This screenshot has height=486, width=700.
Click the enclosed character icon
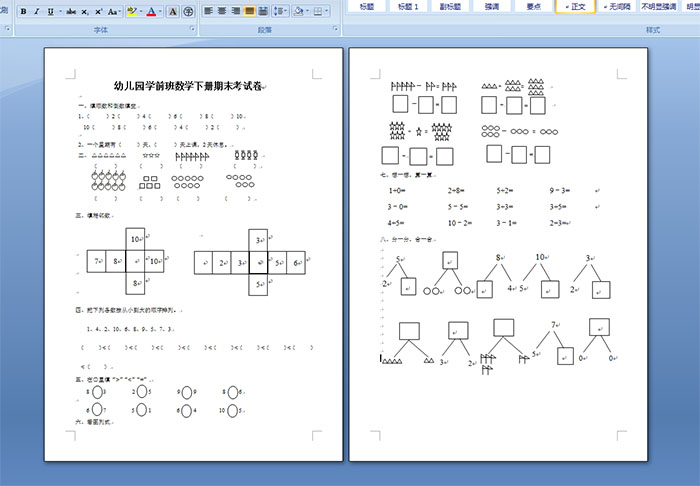click(188, 12)
